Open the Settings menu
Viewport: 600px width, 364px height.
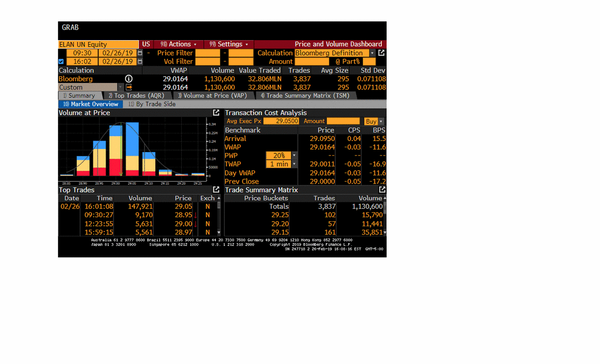[x=229, y=44]
